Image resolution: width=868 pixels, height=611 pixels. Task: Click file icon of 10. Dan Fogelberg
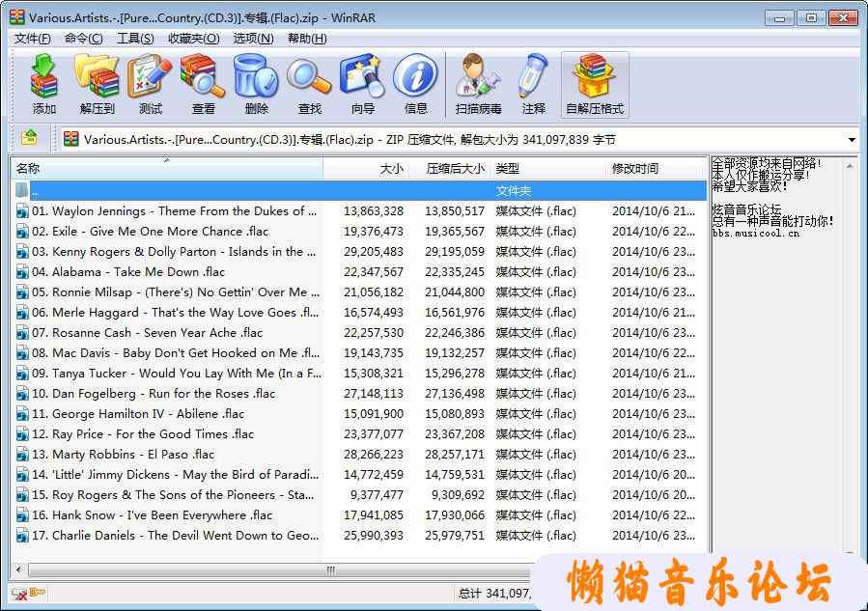tap(22, 394)
